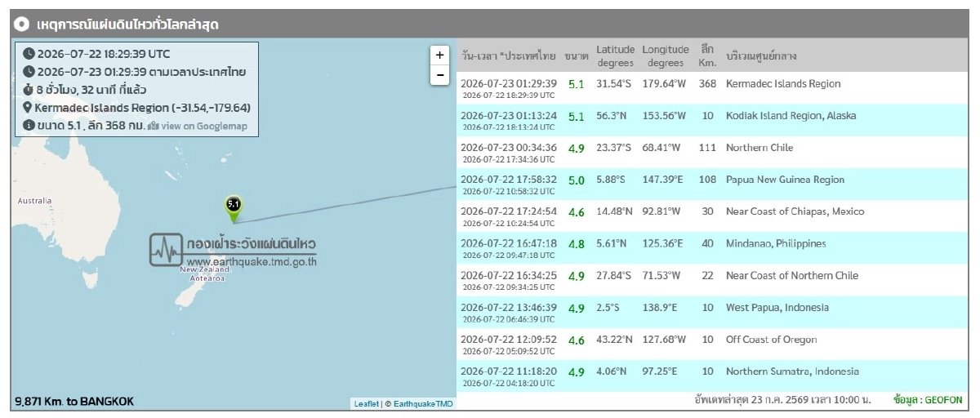The height and width of the screenshot is (418, 980).
Task: Select the Papua New Guinea Region row
Action: (x=712, y=184)
